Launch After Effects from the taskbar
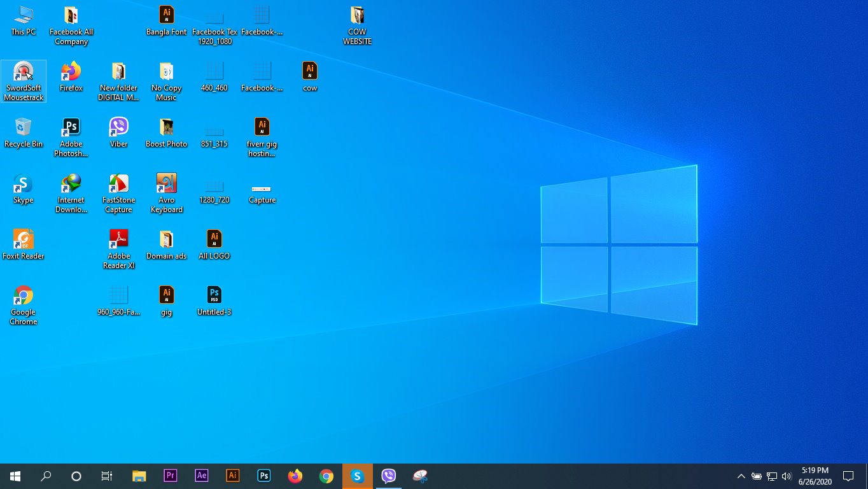Viewport: 868px width, 489px height. [201, 476]
